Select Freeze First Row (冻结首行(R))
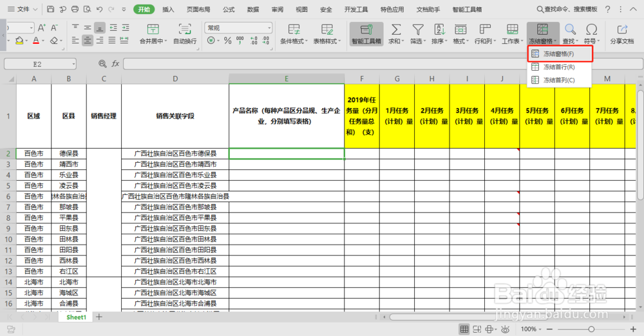 (x=559, y=67)
